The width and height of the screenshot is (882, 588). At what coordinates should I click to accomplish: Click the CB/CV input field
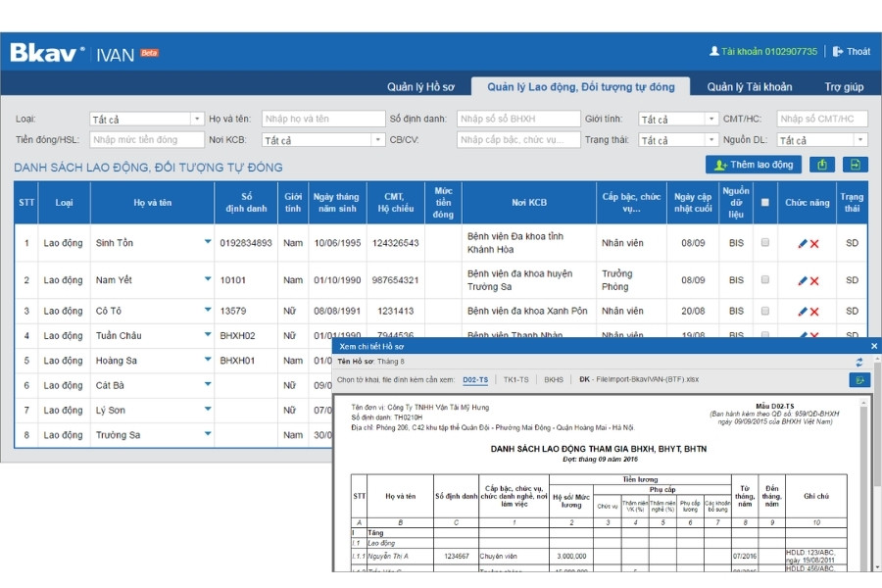518,139
